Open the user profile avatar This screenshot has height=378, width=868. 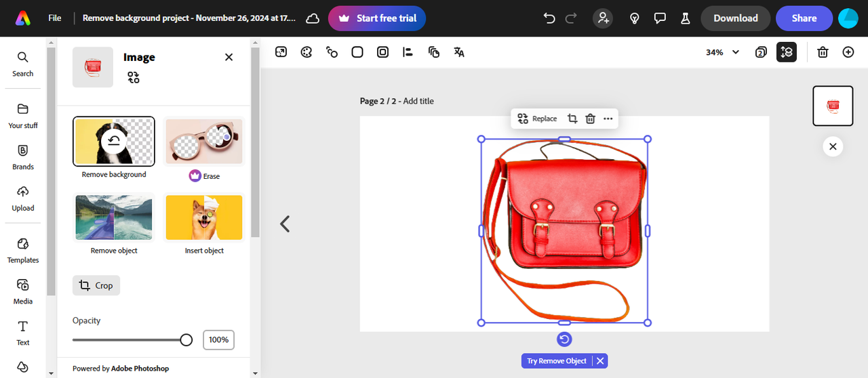848,18
